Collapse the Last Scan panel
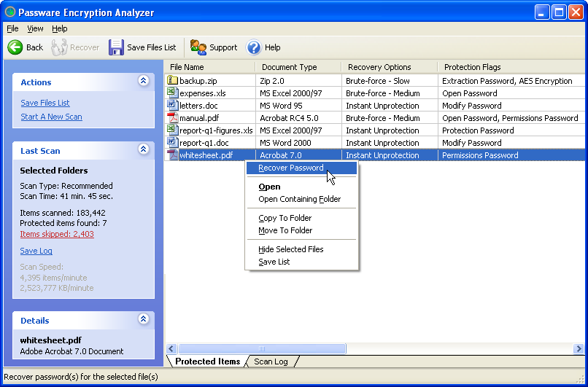The width and height of the screenshot is (588, 387). point(143,149)
